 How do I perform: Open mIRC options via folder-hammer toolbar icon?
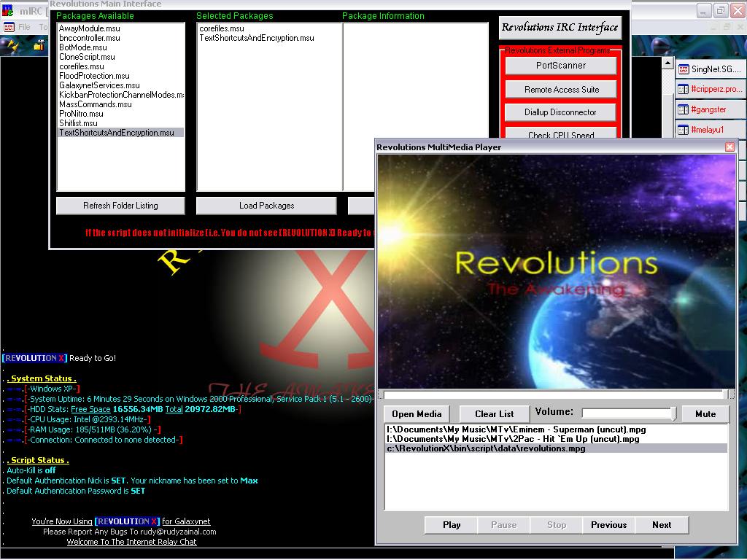pos(39,46)
